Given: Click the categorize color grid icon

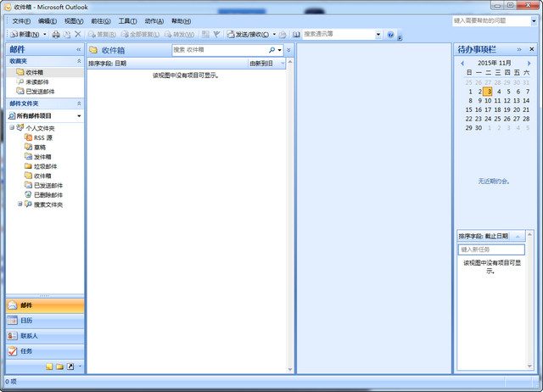Looking at the screenshot, I should 205,34.
